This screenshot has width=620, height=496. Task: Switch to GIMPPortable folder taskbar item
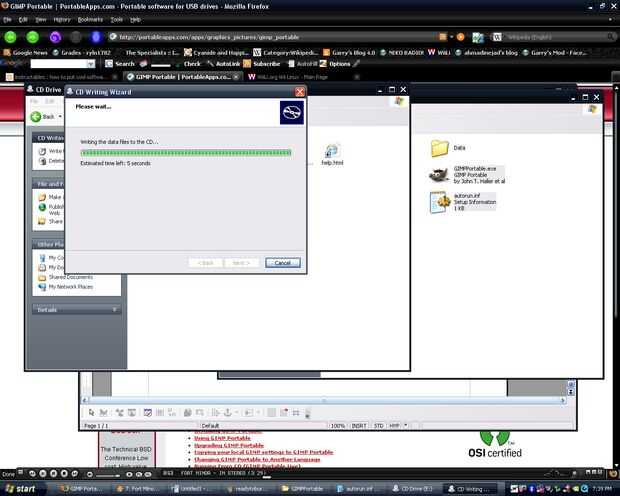(x=303, y=489)
